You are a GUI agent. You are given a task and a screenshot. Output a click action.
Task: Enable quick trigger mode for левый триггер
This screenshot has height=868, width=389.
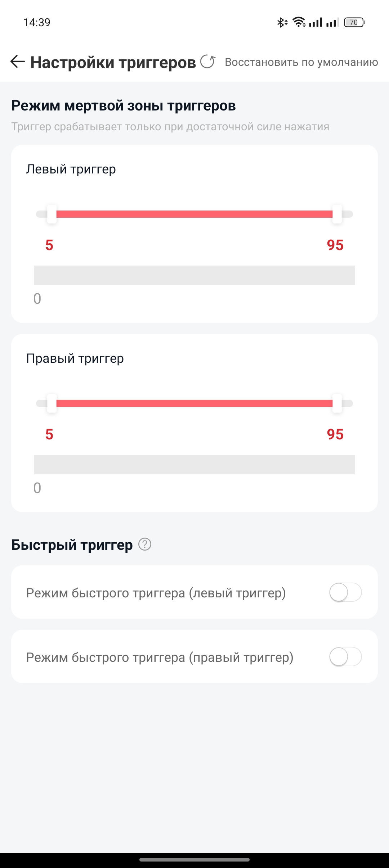pos(345,592)
